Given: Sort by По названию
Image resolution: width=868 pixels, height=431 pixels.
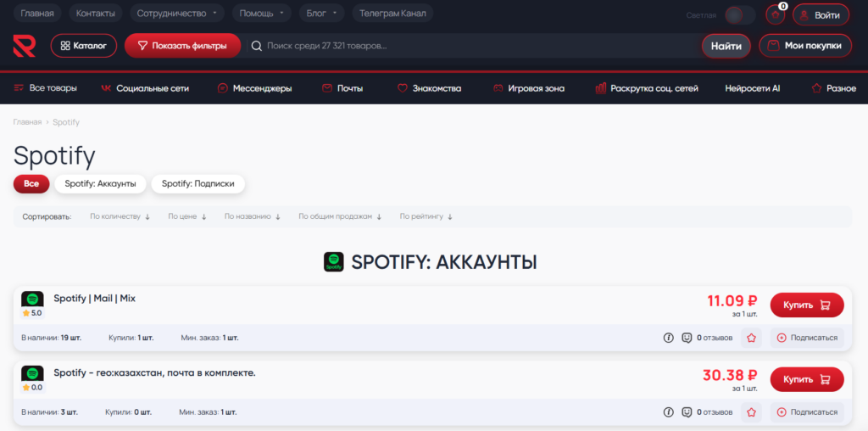Looking at the screenshot, I should [x=253, y=216].
